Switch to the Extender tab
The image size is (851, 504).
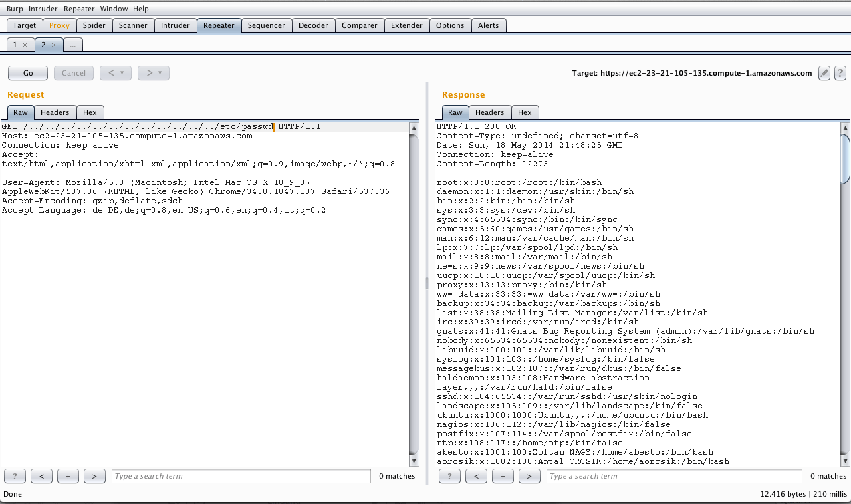407,25
